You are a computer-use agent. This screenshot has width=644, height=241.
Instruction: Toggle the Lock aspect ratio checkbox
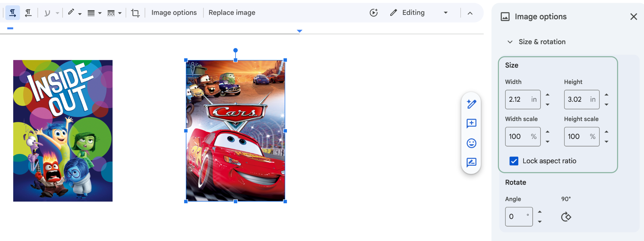(514, 161)
